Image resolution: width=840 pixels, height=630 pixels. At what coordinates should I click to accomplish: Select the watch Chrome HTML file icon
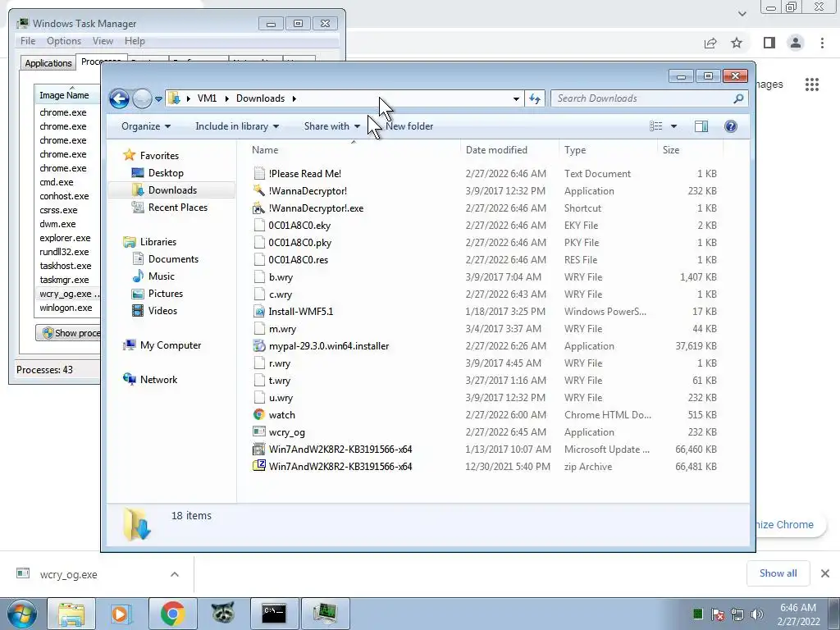pyautogui.click(x=259, y=414)
